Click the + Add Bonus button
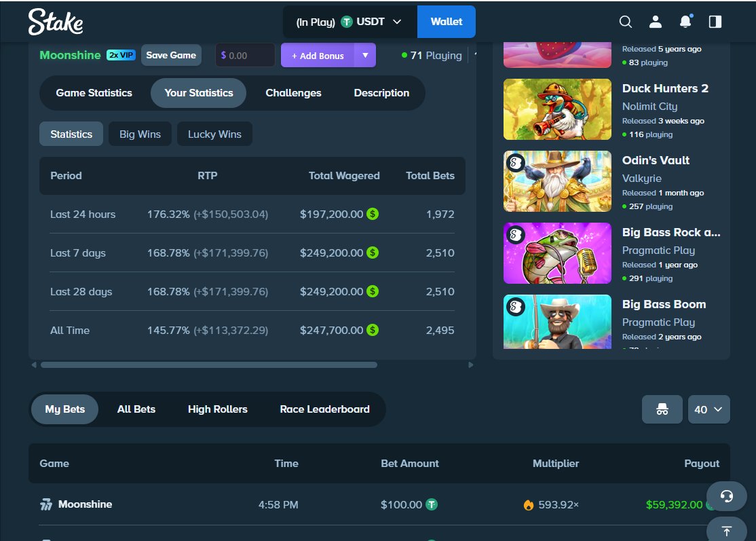This screenshot has height=541, width=756. [318, 56]
